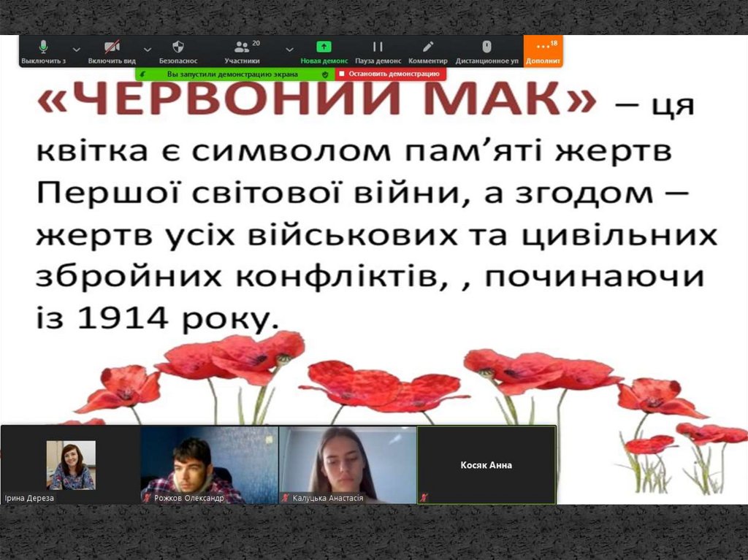This screenshot has width=748, height=560.
Task: Pause screen share (Пауза демонс)
Action: click(x=378, y=52)
